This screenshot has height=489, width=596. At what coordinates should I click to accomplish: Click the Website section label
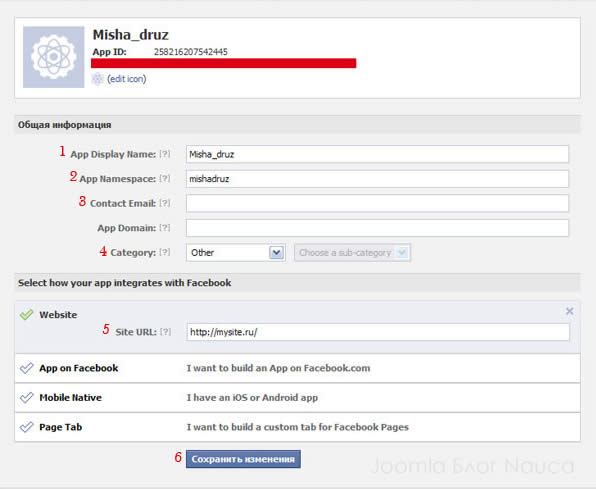[58, 315]
